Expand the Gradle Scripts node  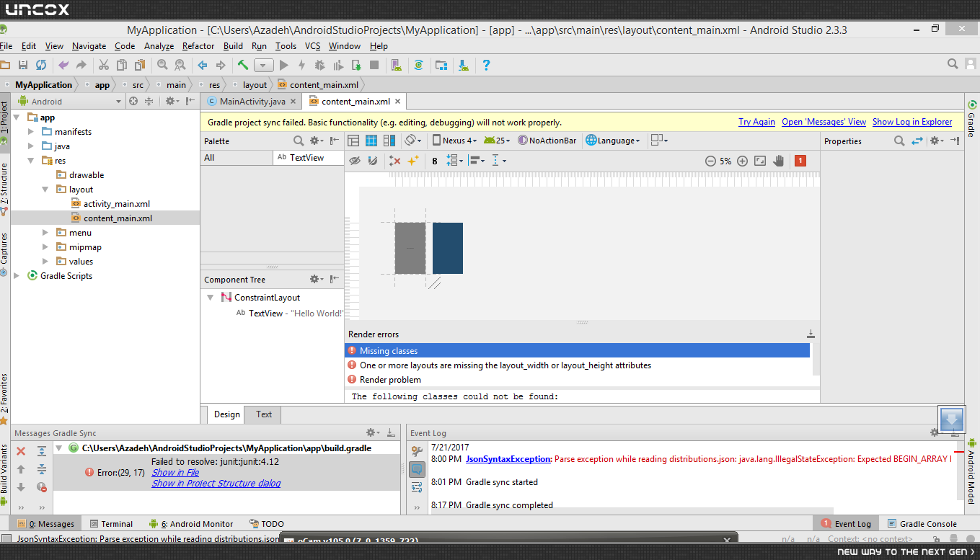(x=17, y=276)
